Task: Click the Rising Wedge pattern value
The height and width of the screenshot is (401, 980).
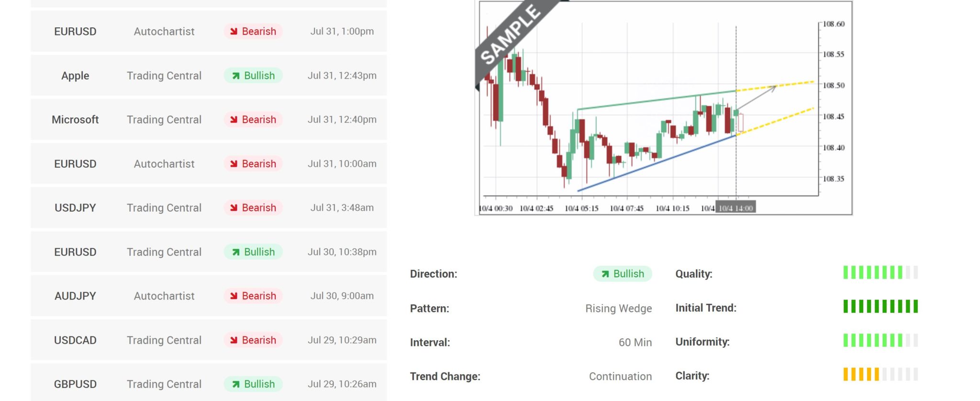Action: pyautogui.click(x=619, y=308)
